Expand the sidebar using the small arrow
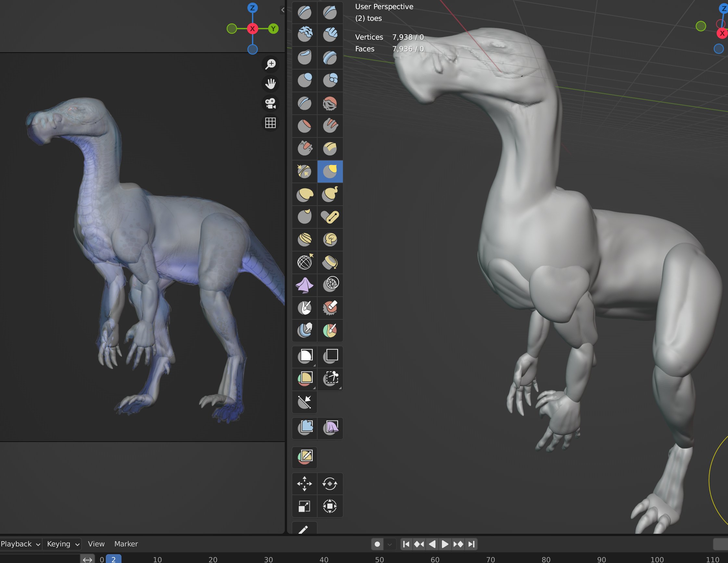Viewport: 728px width, 563px height. pos(283,10)
